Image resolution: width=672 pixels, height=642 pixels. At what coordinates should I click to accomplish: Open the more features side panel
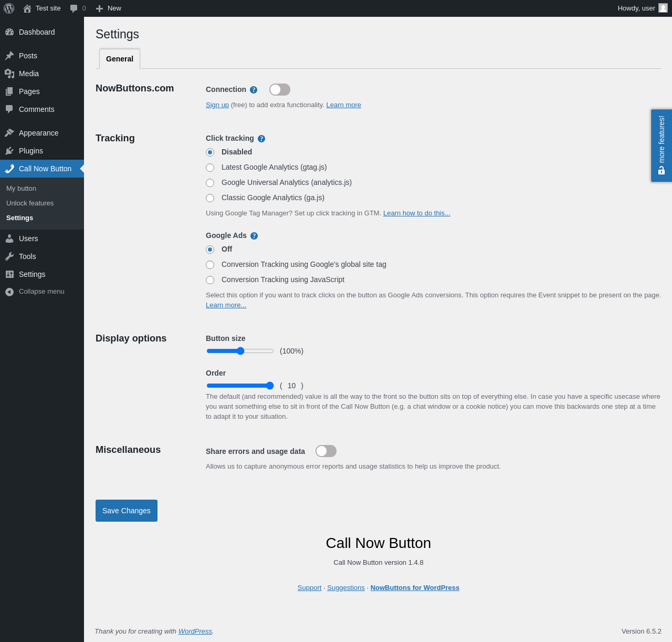(661, 146)
